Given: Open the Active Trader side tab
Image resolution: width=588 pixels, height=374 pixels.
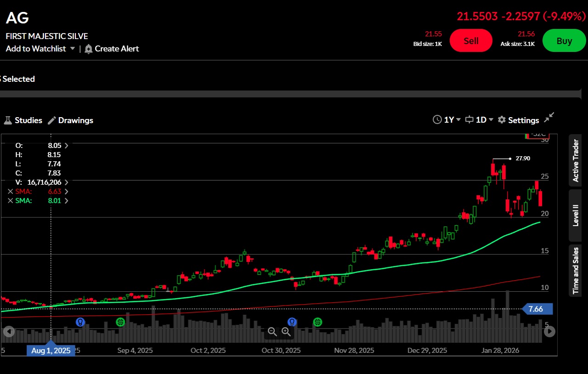Looking at the screenshot, I should click(576, 160).
